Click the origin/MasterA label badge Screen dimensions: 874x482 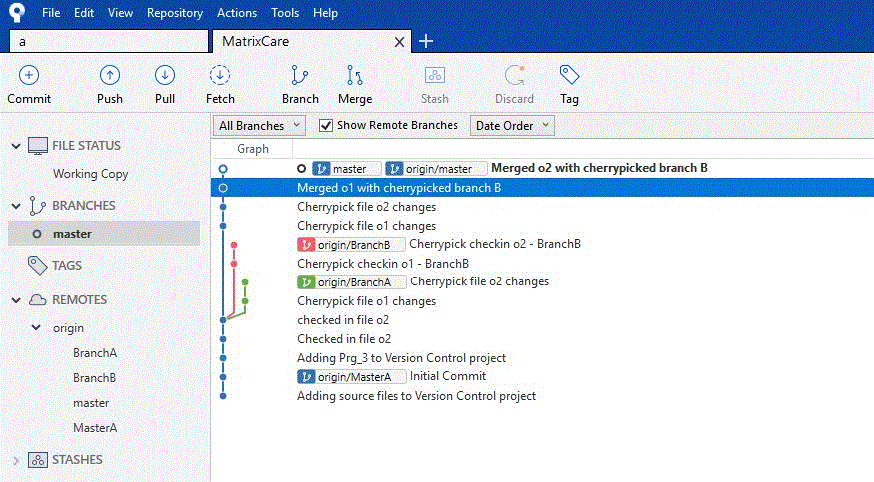click(352, 377)
